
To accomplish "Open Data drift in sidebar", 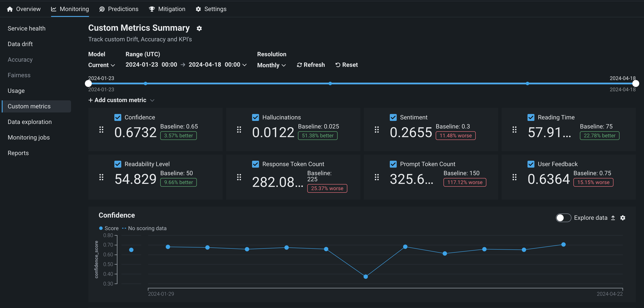I will (20, 44).
